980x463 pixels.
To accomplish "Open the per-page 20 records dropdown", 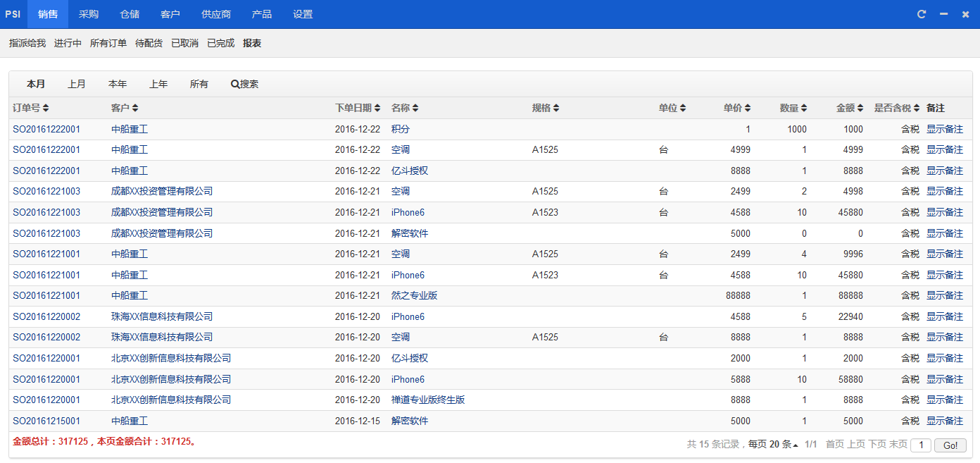I will coord(783,445).
